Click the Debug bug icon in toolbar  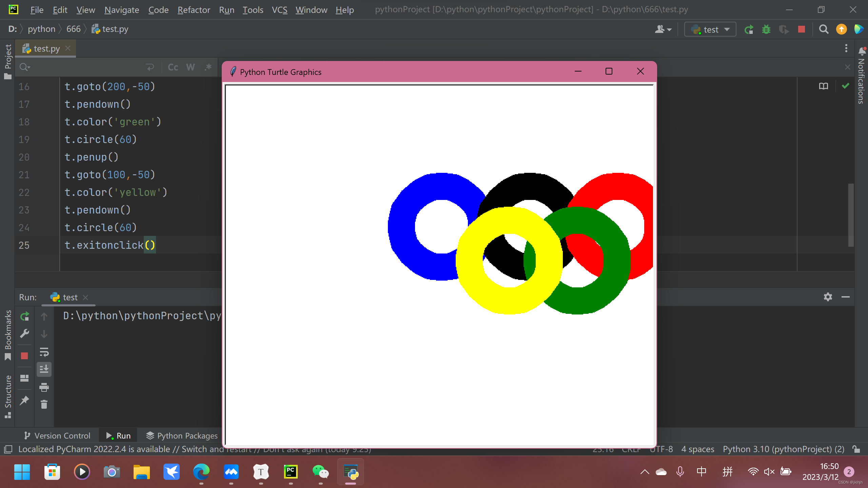(x=766, y=29)
